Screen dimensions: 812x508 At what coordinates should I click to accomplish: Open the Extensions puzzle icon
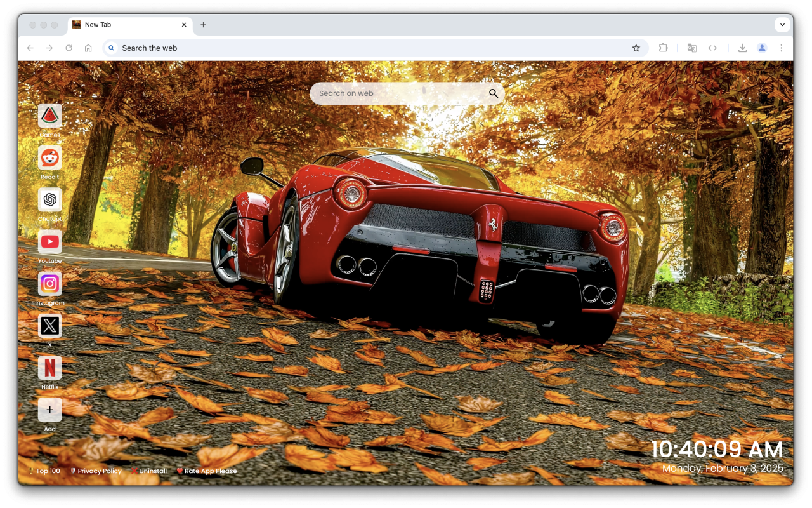(664, 48)
